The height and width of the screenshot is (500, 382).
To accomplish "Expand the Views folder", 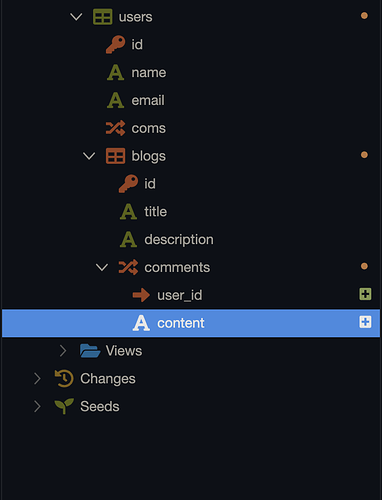I will 63,351.
